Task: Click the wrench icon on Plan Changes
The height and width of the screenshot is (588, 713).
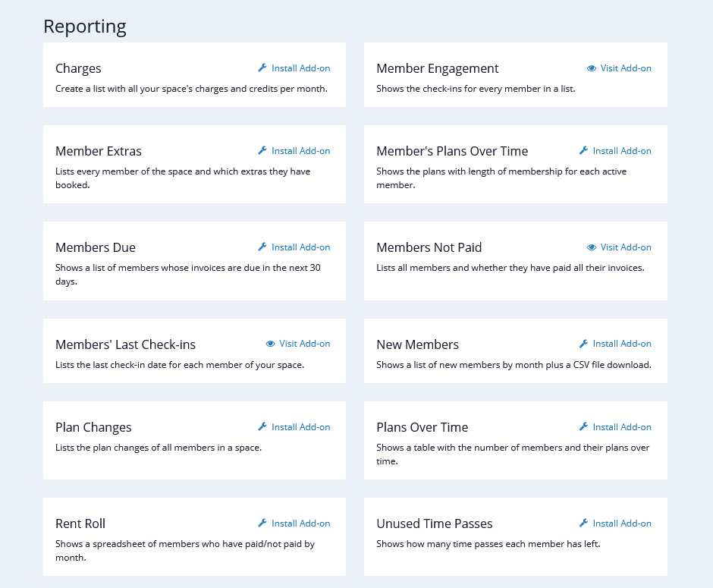Action: click(262, 426)
